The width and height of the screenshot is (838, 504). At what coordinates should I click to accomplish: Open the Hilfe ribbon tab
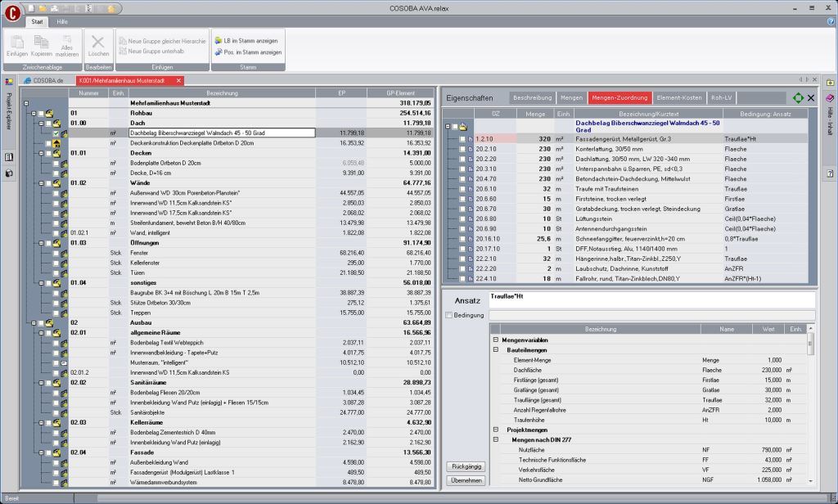pyautogui.click(x=62, y=21)
